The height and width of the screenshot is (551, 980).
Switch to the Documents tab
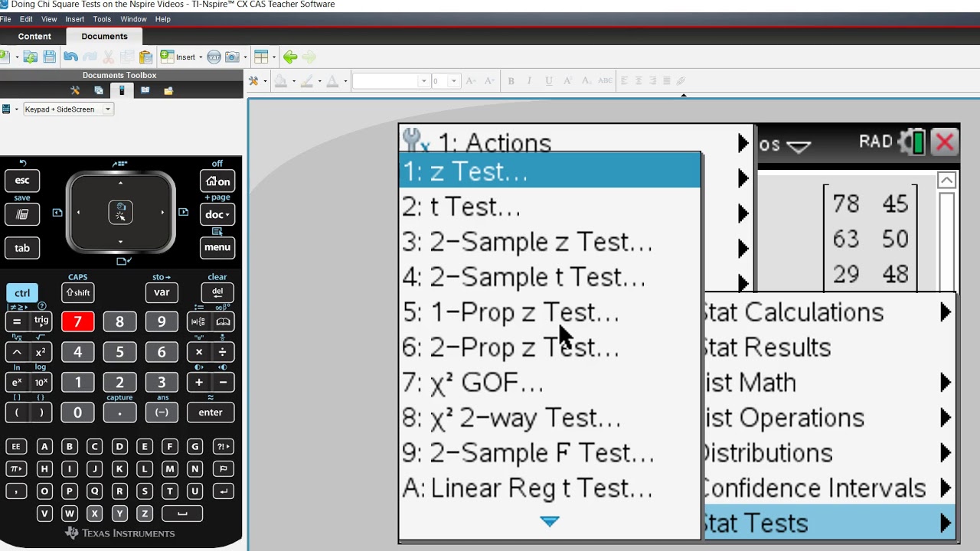click(105, 36)
